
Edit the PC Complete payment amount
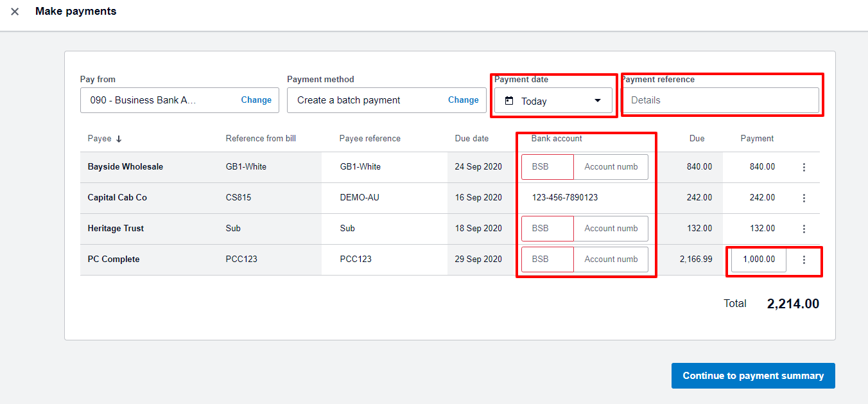point(758,259)
